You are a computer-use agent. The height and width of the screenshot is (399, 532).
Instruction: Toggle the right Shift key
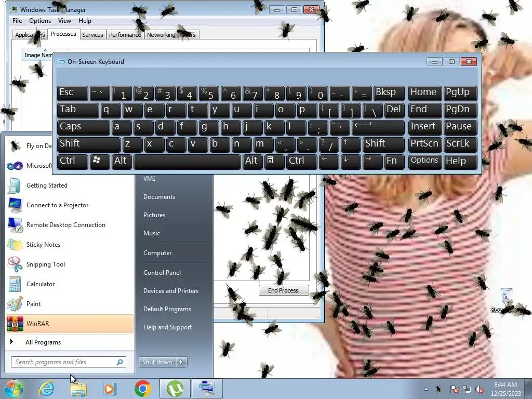point(383,144)
